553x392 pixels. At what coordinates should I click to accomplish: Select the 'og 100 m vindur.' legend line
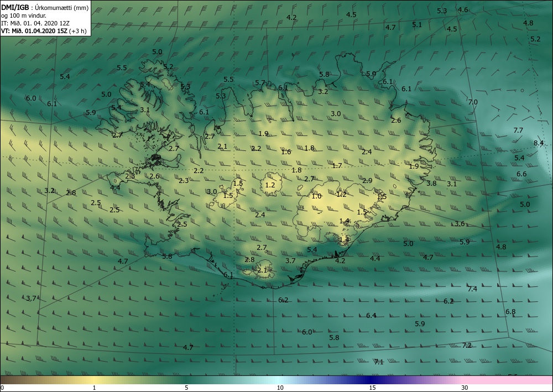coord(24,15)
